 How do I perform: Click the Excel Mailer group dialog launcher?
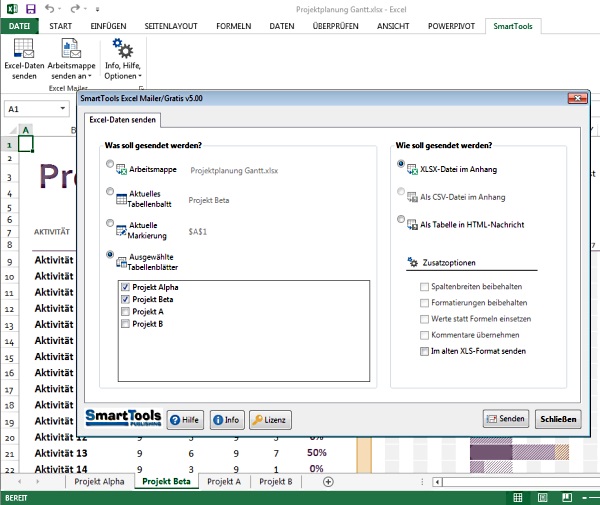click(x=141, y=88)
